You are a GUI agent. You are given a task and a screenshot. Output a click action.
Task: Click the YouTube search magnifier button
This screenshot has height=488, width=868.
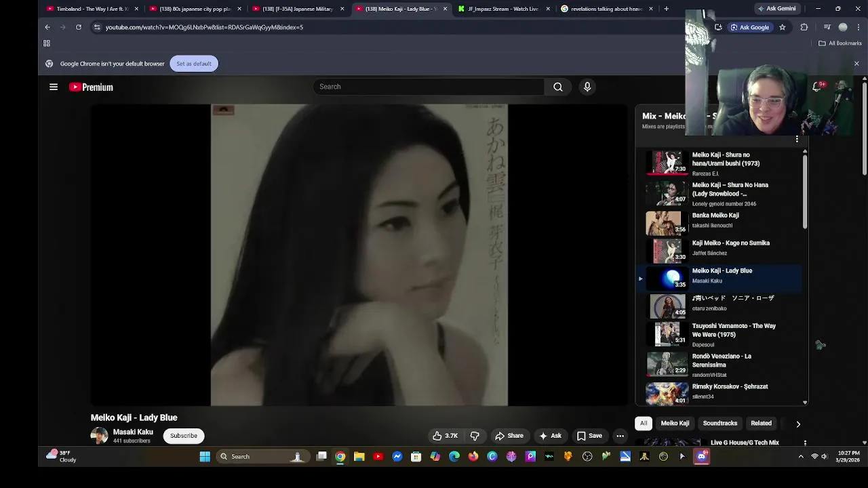pyautogui.click(x=558, y=87)
